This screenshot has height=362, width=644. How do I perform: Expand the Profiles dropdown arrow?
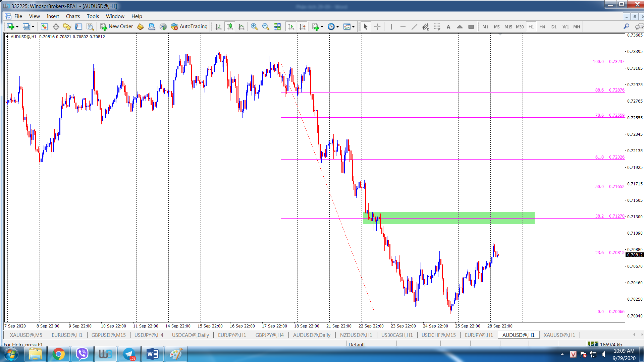pos(33,27)
